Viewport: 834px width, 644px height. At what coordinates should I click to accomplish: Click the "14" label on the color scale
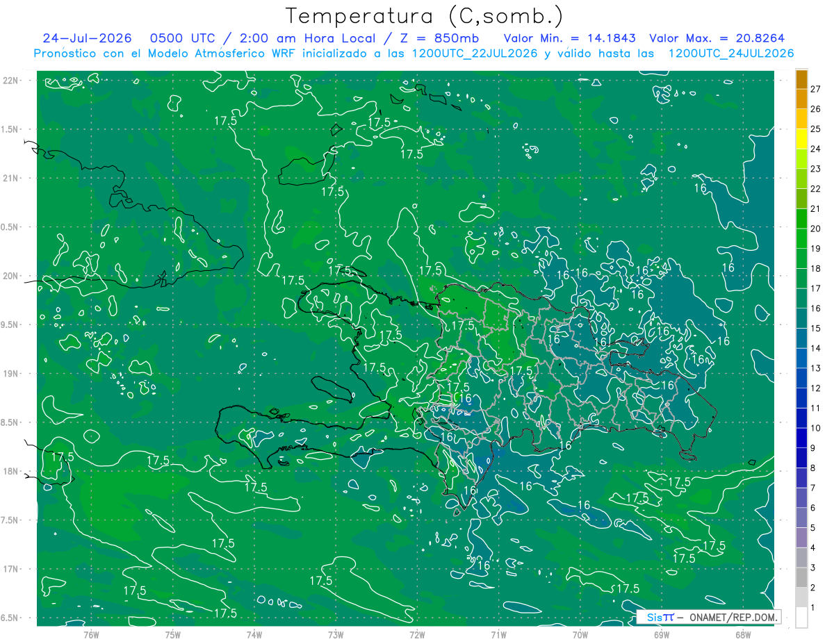coord(816,348)
